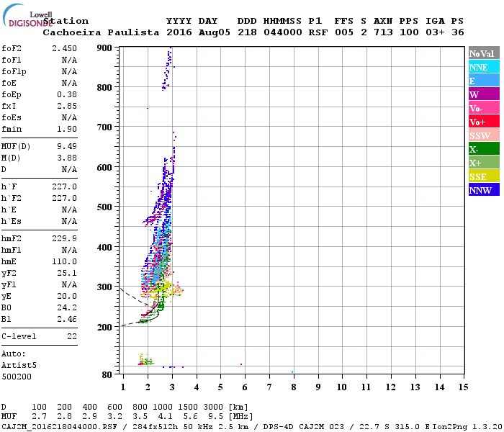Click the 15 MHz frequency axis label
The height and width of the screenshot is (432, 504).
coord(463,387)
